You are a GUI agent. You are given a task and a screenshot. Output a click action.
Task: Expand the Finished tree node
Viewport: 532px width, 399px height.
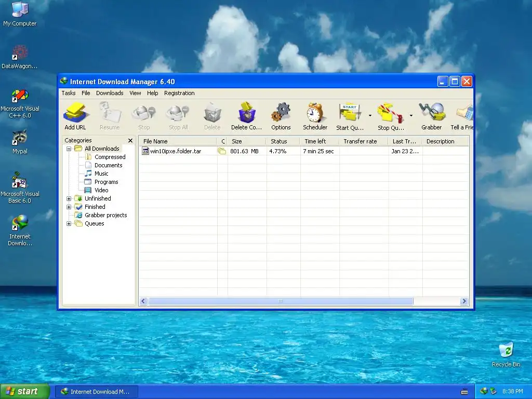(69, 207)
